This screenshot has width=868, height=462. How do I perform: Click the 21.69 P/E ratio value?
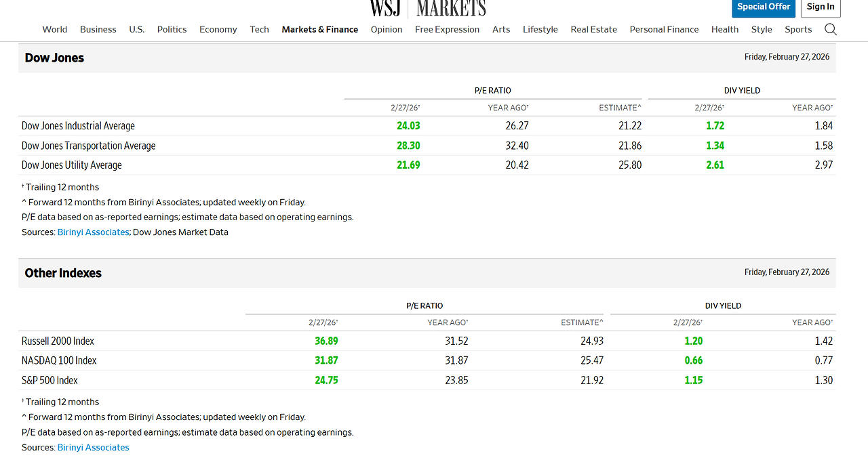tap(408, 165)
